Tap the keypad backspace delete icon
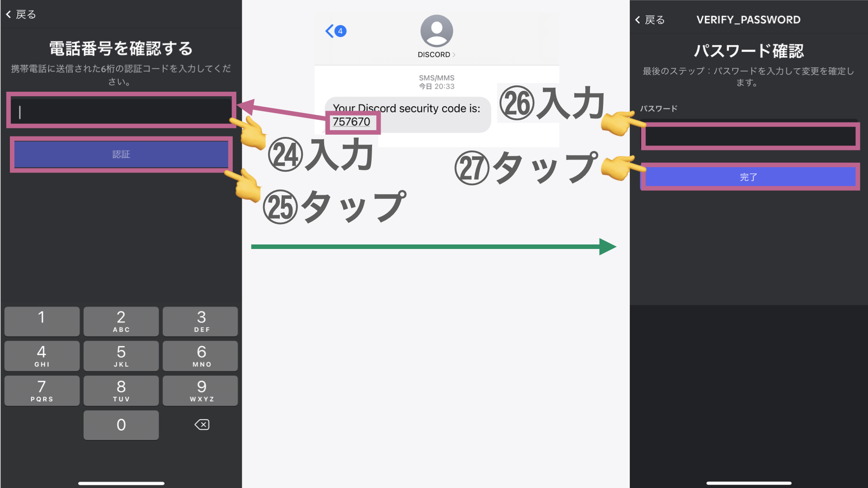The height and width of the screenshot is (488, 868). pyautogui.click(x=202, y=425)
